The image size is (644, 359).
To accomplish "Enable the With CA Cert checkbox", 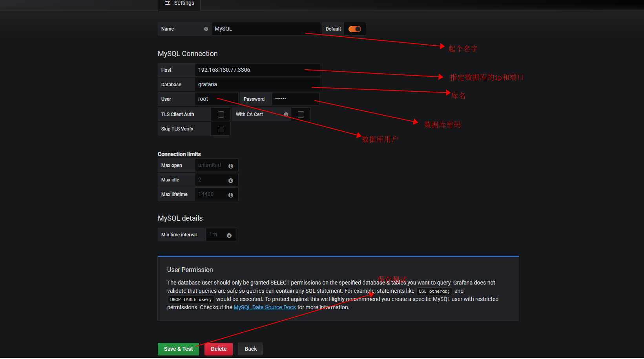I will (x=301, y=114).
